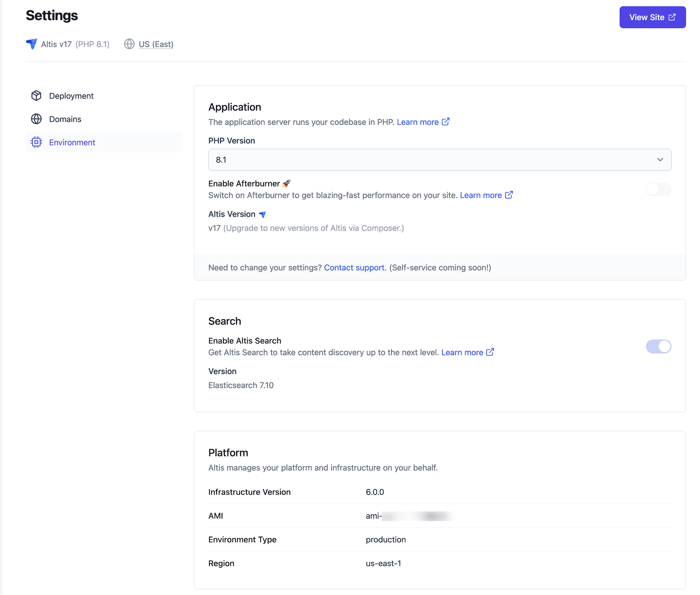Select Environment in the settings sidebar

72,142
